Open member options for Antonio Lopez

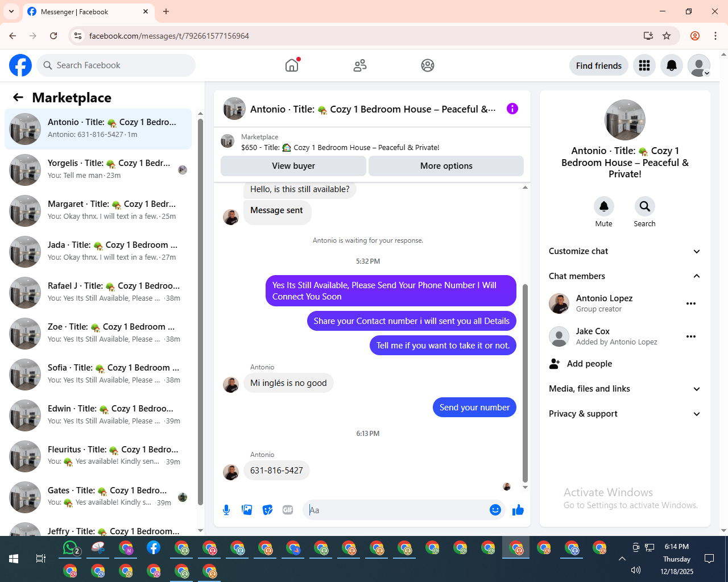[691, 304]
